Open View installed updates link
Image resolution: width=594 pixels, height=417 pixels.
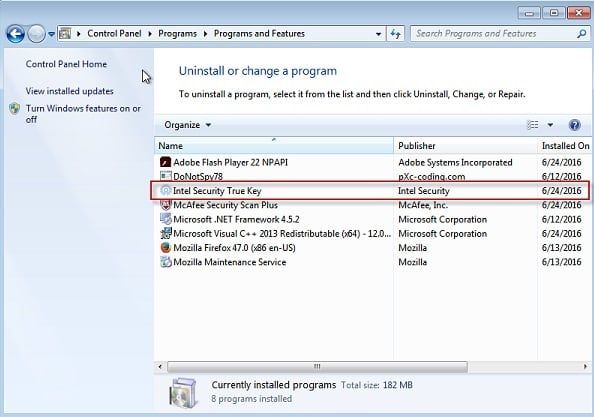70,91
